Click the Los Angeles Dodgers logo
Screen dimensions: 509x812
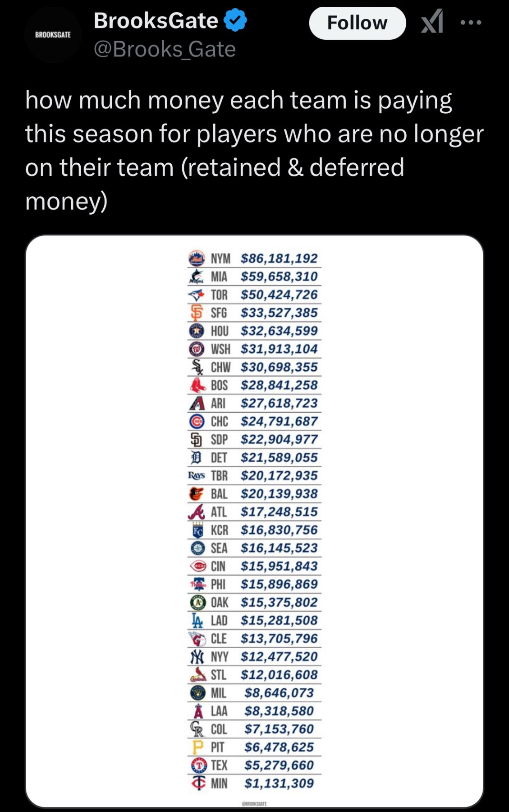click(197, 620)
